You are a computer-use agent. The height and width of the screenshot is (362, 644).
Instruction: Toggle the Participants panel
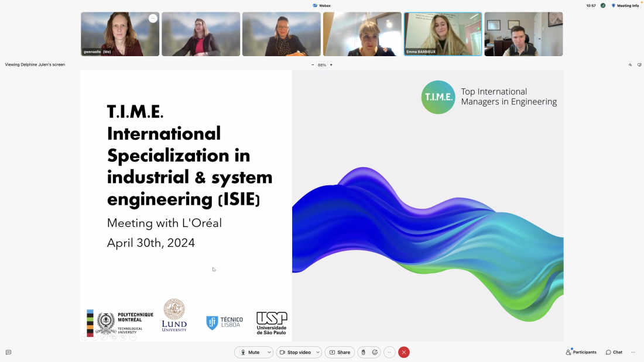coord(581,352)
